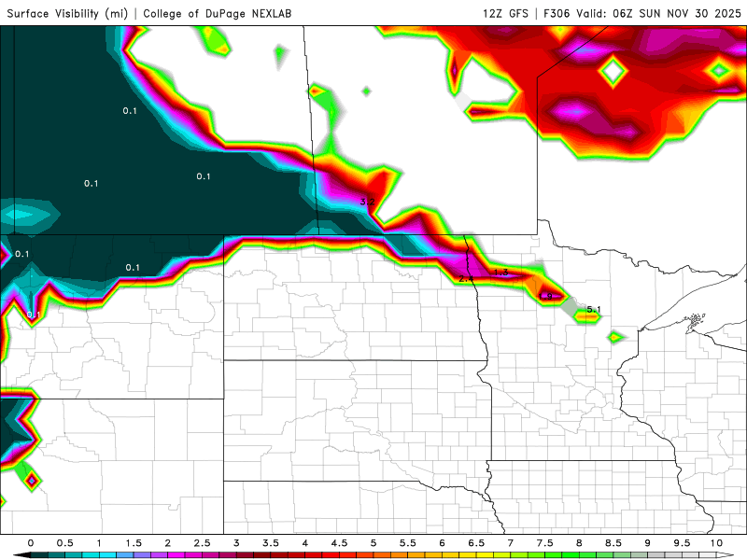The width and height of the screenshot is (747, 560).
Task: Click the '1.5' tick label on the color scale
Action: [134, 543]
